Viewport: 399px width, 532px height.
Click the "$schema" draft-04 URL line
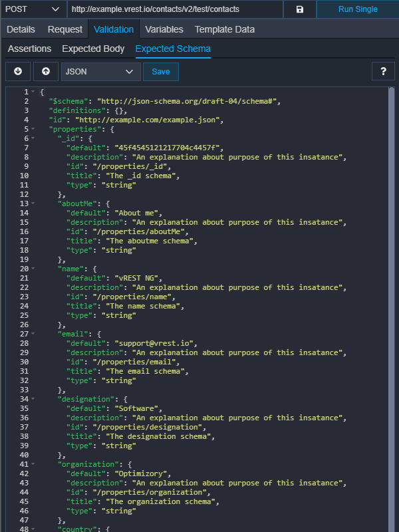tap(165, 101)
